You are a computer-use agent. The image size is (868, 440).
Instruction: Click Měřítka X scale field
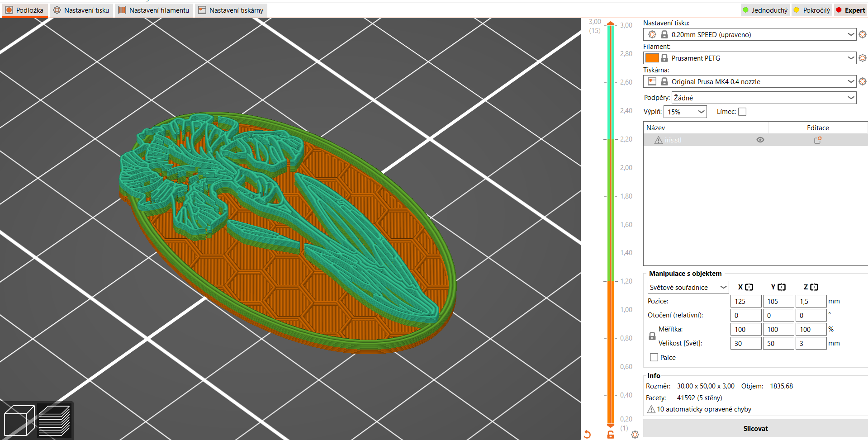pyautogui.click(x=746, y=329)
